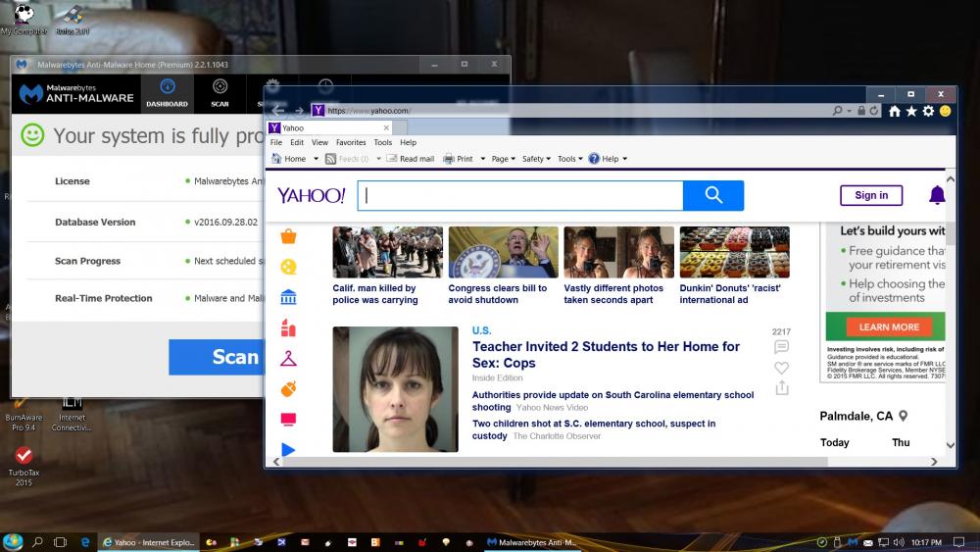This screenshot has width=980, height=552.
Task: Expand the Feeds dropdown arrow
Action: (378, 159)
